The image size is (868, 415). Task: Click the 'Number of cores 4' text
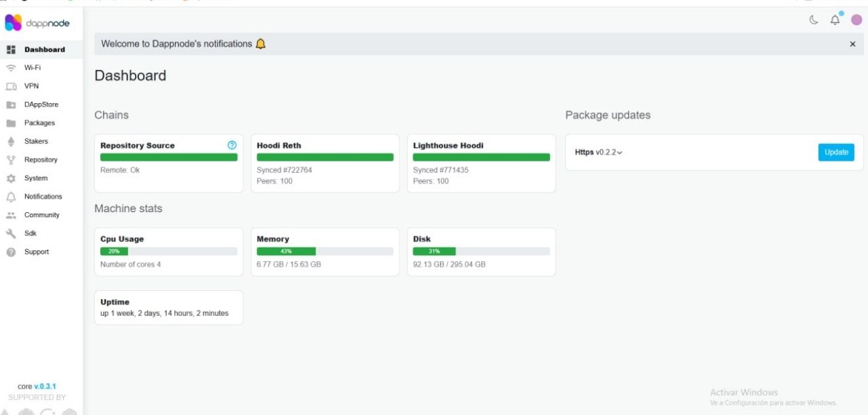pyautogui.click(x=131, y=264)
